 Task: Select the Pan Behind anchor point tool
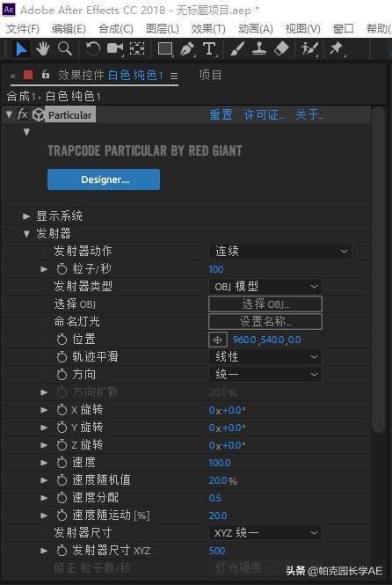coord(137,49)
